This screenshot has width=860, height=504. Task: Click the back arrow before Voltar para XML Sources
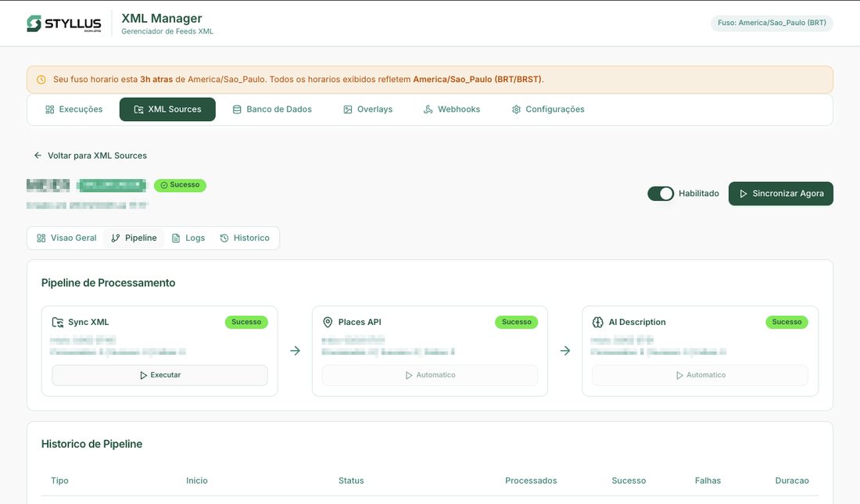[x=38, y=155]
